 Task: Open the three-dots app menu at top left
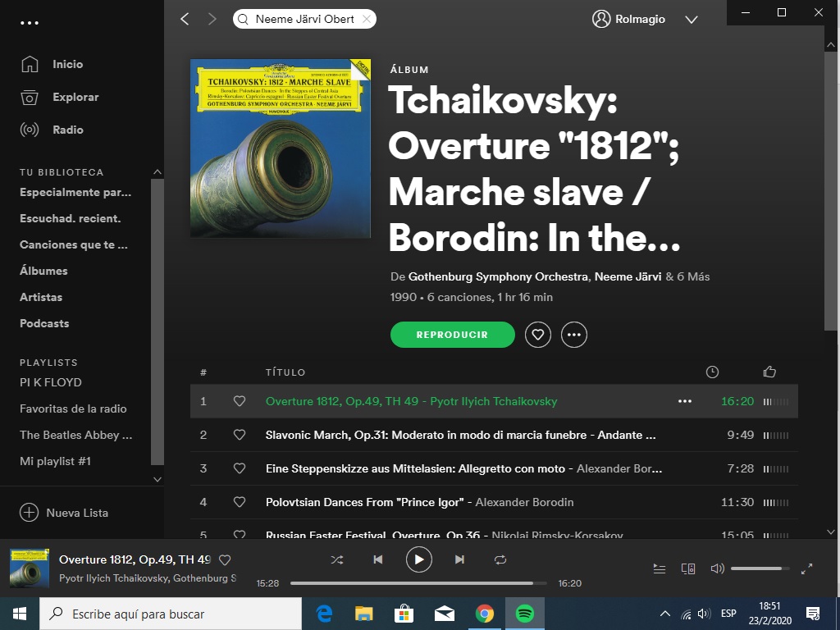point(30,23)
